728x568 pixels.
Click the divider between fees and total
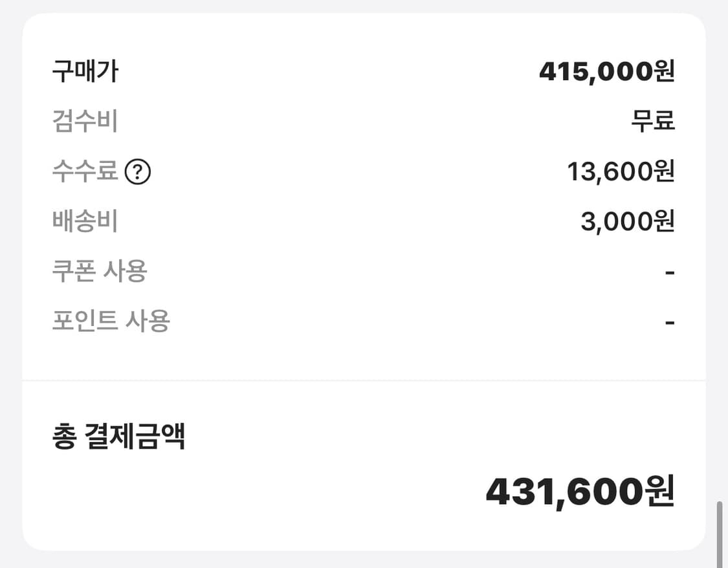[x=364, y=381]
